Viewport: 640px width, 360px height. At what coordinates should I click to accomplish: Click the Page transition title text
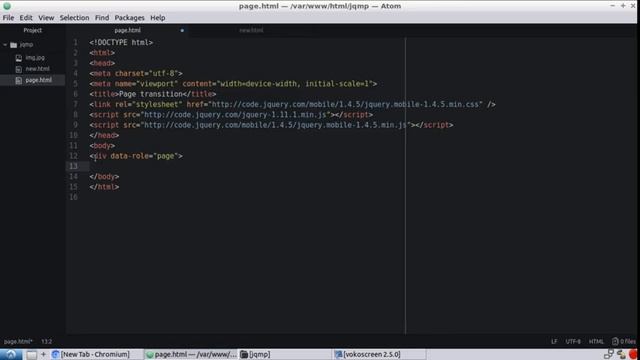(x=151, y=94)
